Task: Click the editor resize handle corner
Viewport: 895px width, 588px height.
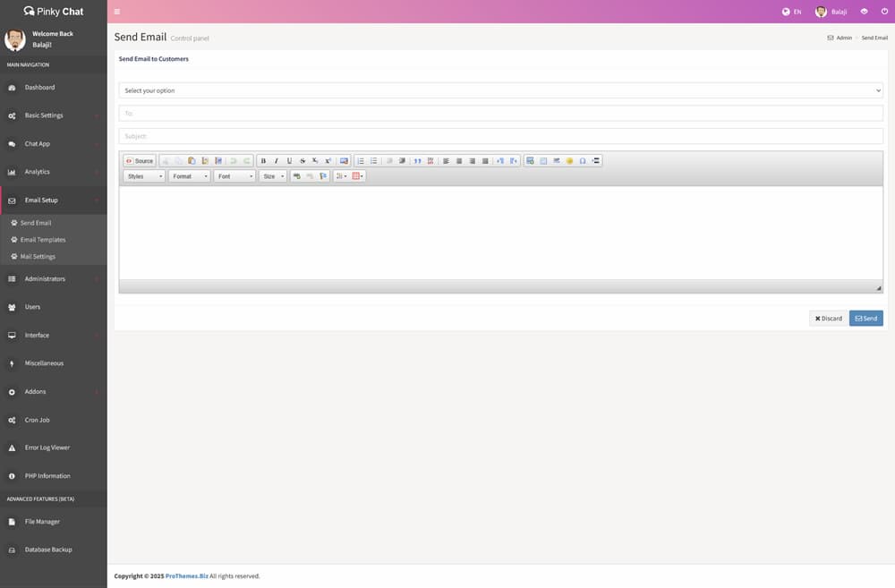Action: 879,288
